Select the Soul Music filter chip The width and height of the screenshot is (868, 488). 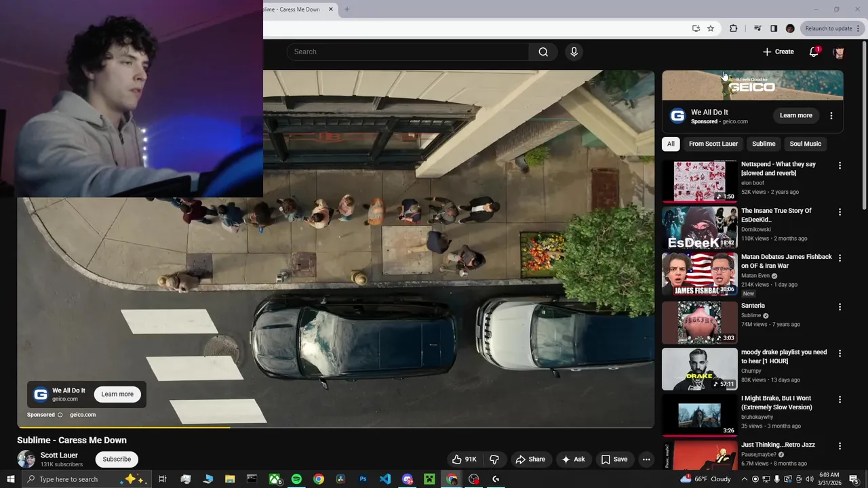click(805, 144)
